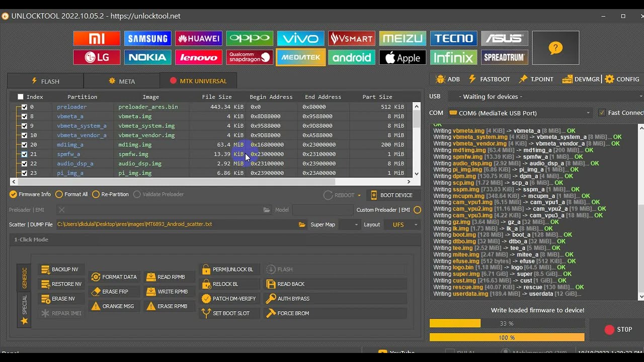
Task: Uncheck the md1img_a partition row
Action: pos(24,145)
